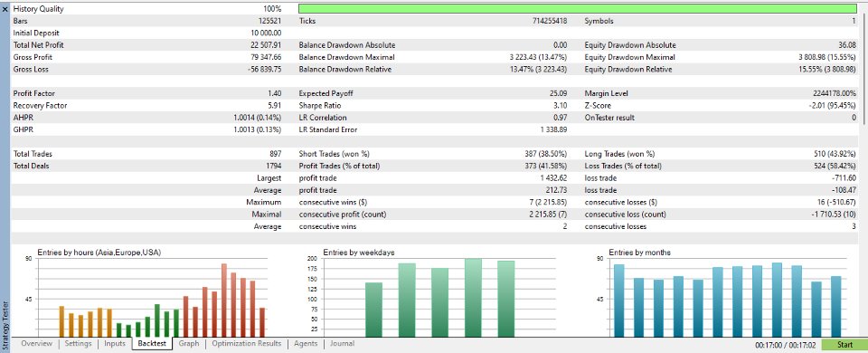Click the green Start button
Screen dimensions: 868x353
point(844,345)
